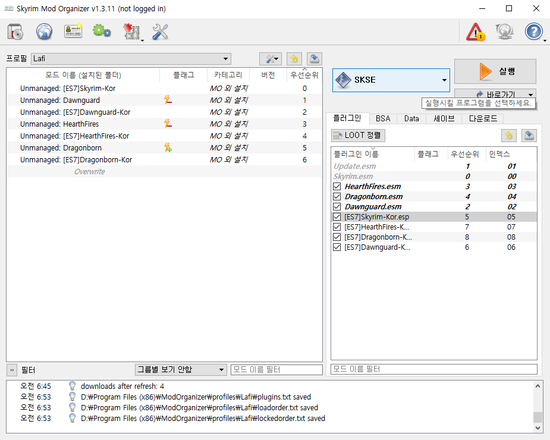Screen dimensions: 550x440
Task: Click lightbulb icon of downloads after refresh log
Action: point(72,386)
